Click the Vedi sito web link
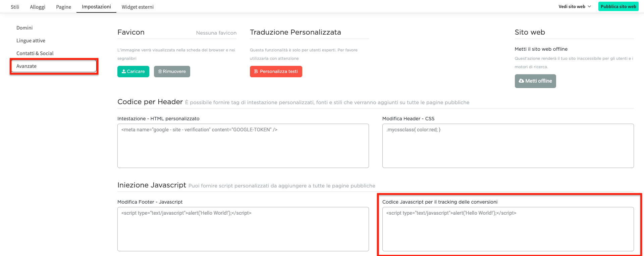644x256 pixels. [572, 7]
